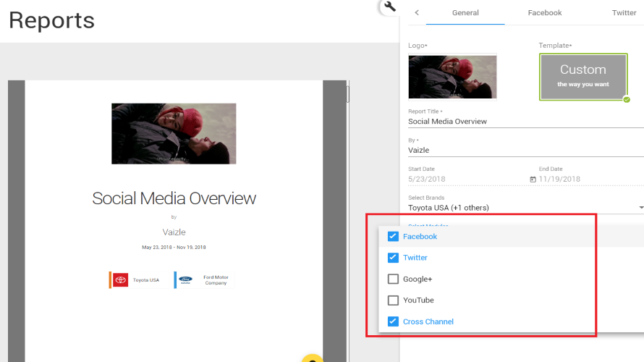The height and width of the screenshot is (362, 644).
Task: Click the wrench settings icon
Action: click(x=389, y=7)
